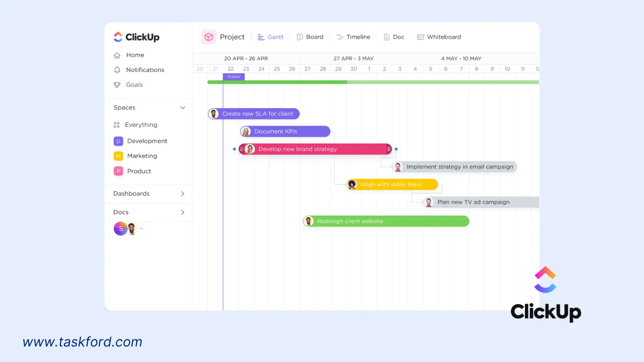Select the Develop new brand strategy task bar
The width and height of the screenshot is (644, 362).
(x=315, y=149)
